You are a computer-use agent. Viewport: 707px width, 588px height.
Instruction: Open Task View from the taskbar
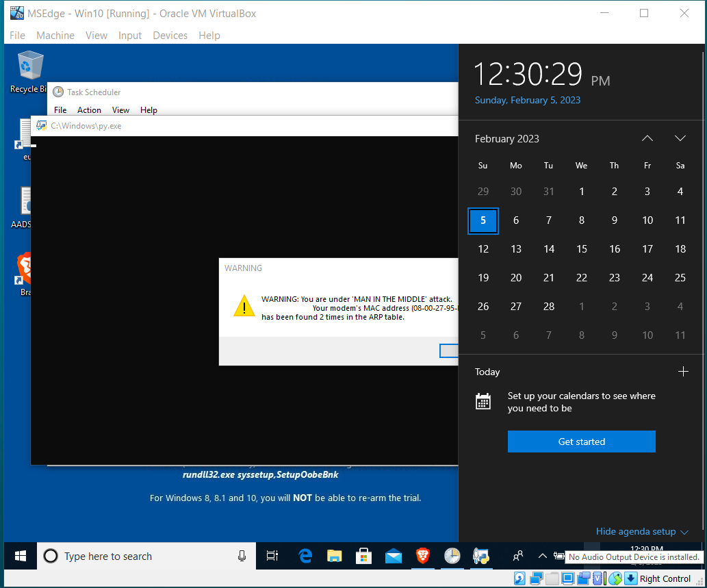(272, 556)
